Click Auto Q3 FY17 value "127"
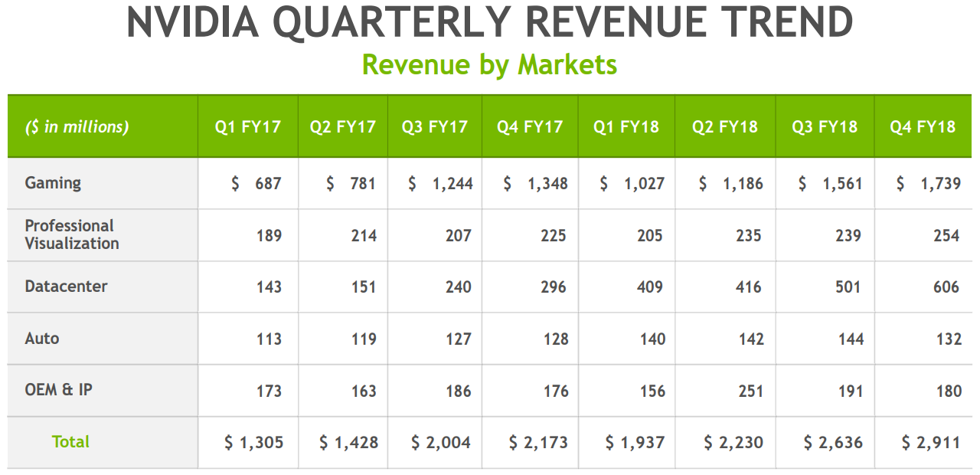 coord(459,339)
